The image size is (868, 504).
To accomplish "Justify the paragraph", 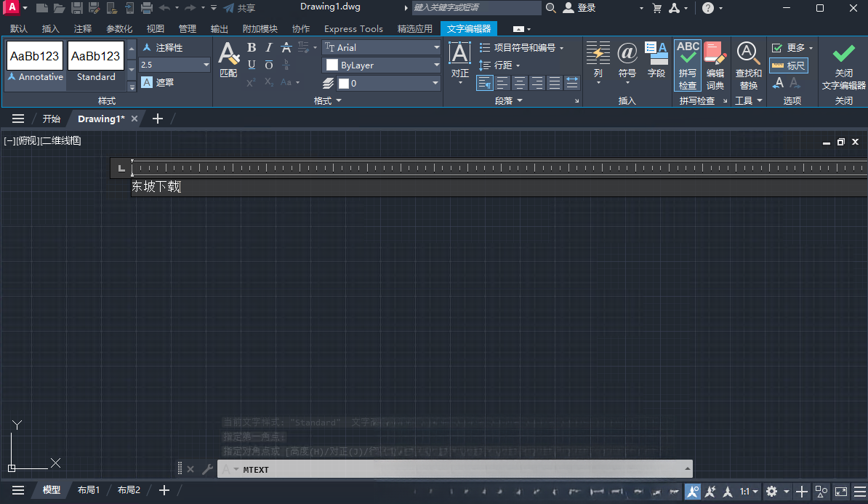I will pos(555,83).
